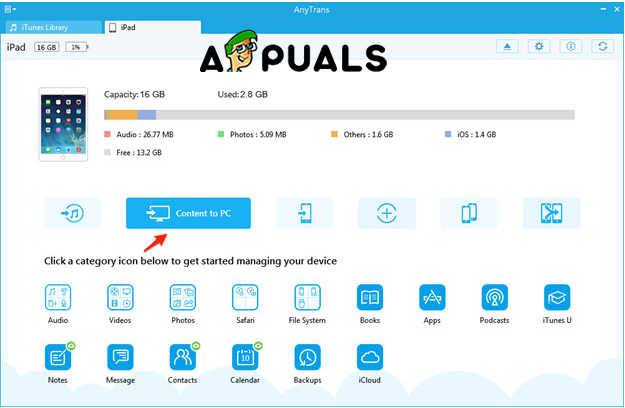This screenshot has width=625, height=408.
Task: Minimize the AnyTrans window
Action: [603, 9]
